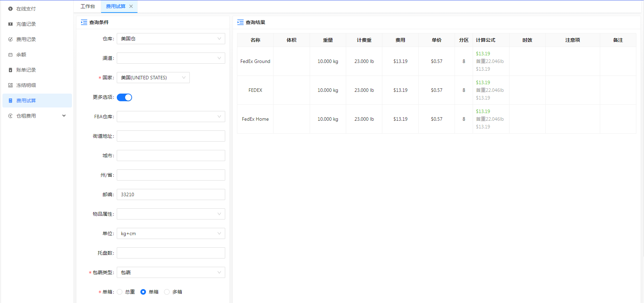Turn off the 更多选项 switch
The width and height of the screenshot is (644, 303).
tap(124, 97)
